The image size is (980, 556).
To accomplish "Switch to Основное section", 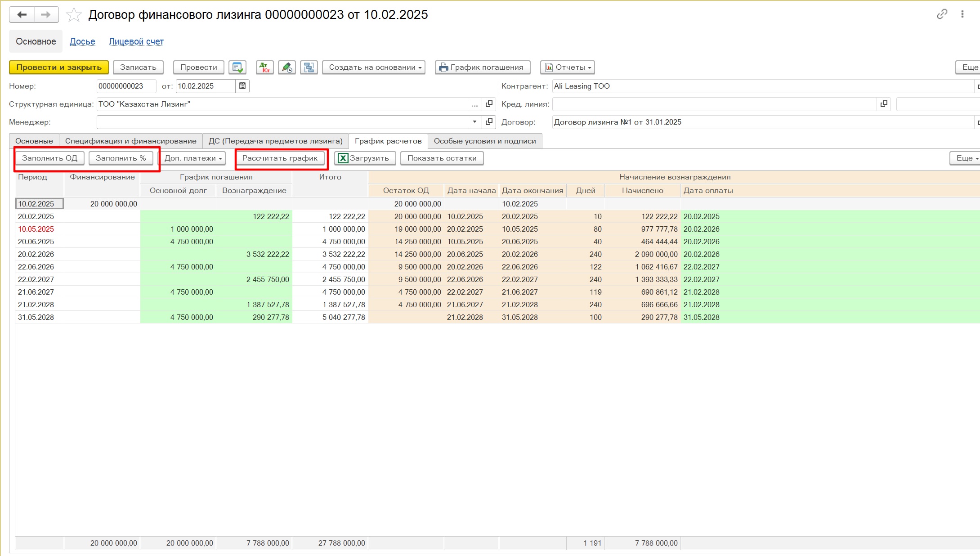I will pos(36,41).
